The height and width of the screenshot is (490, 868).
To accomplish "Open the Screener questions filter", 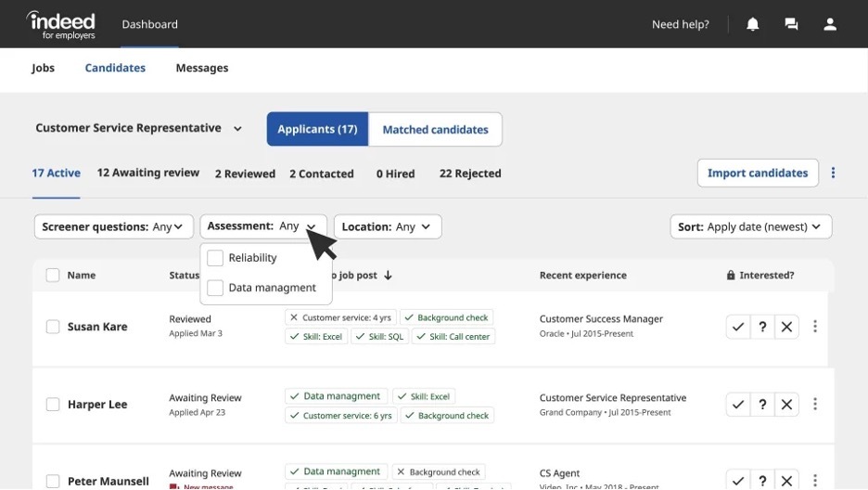I will tap(113, 226).
